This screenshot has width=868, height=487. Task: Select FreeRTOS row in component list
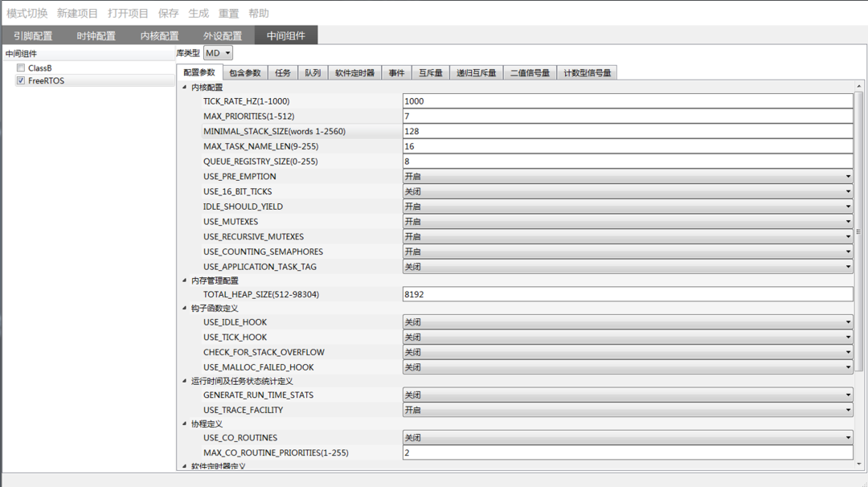(x=95, y=81)
